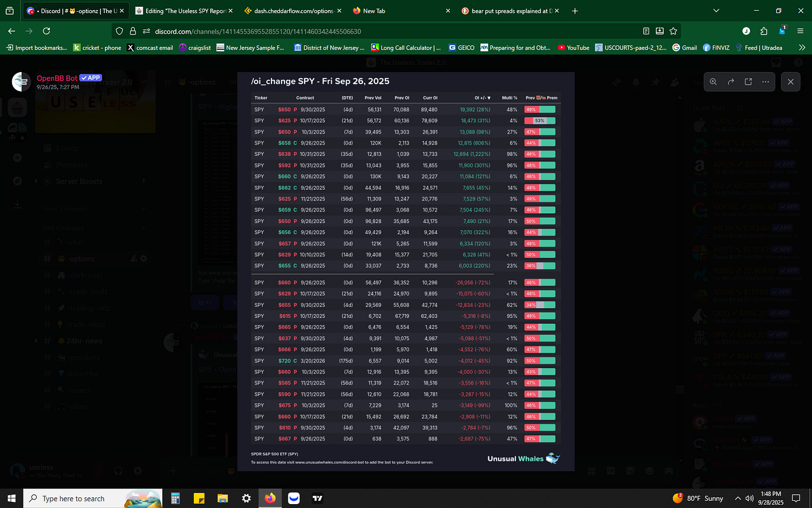Open a new browser tab with plus
The image size is (812, 508).
coord(575,11)
